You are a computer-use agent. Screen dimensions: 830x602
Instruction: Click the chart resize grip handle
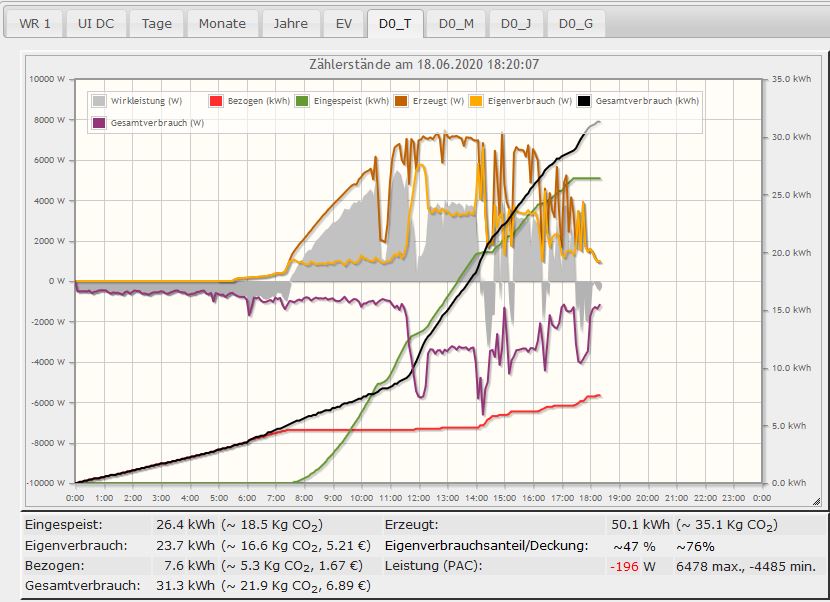pyautogui.click(x=816, y=502)
